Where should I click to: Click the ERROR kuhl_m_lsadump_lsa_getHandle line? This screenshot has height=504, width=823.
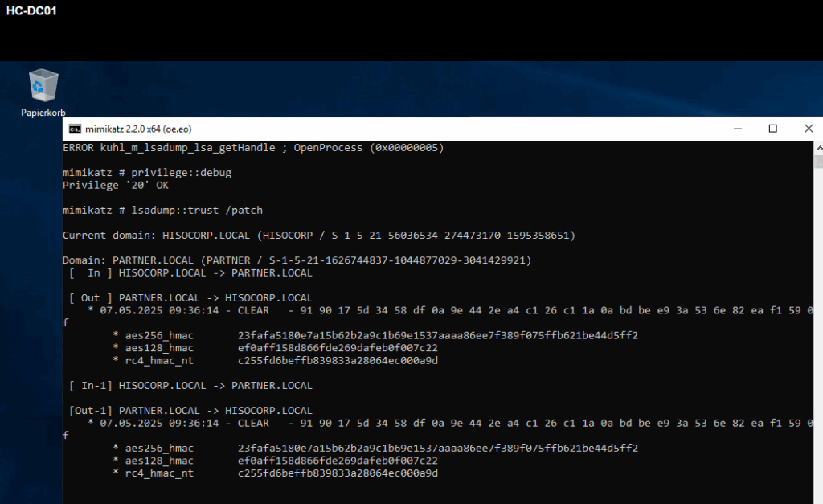point(253,148)
